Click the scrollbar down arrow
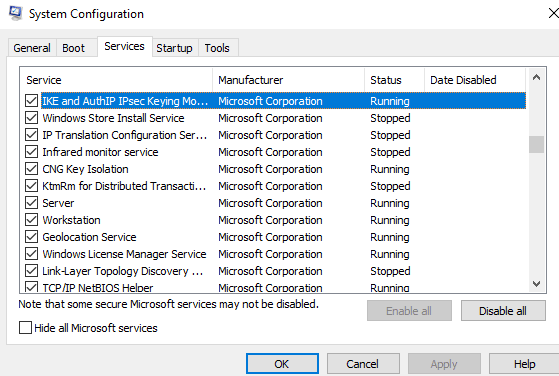559x376 pixels. click(536, 284)
